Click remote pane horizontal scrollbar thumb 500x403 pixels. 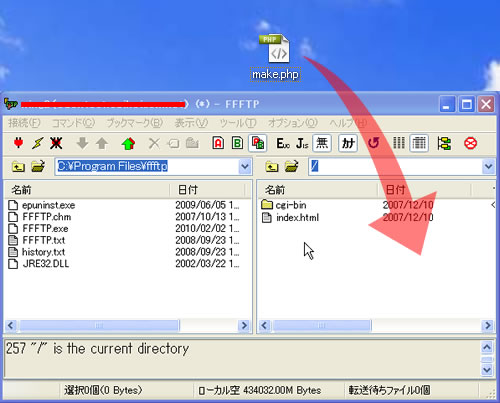[x=321, y=325]
